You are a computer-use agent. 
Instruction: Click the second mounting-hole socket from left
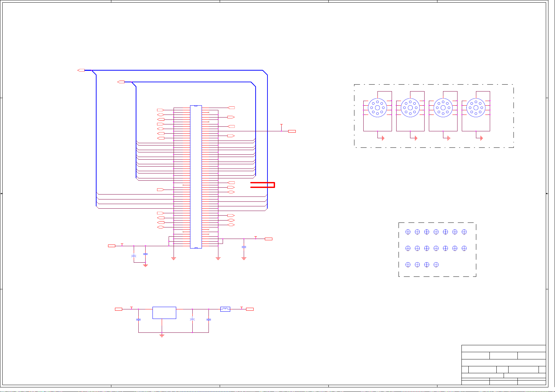(x=410, y=108)
